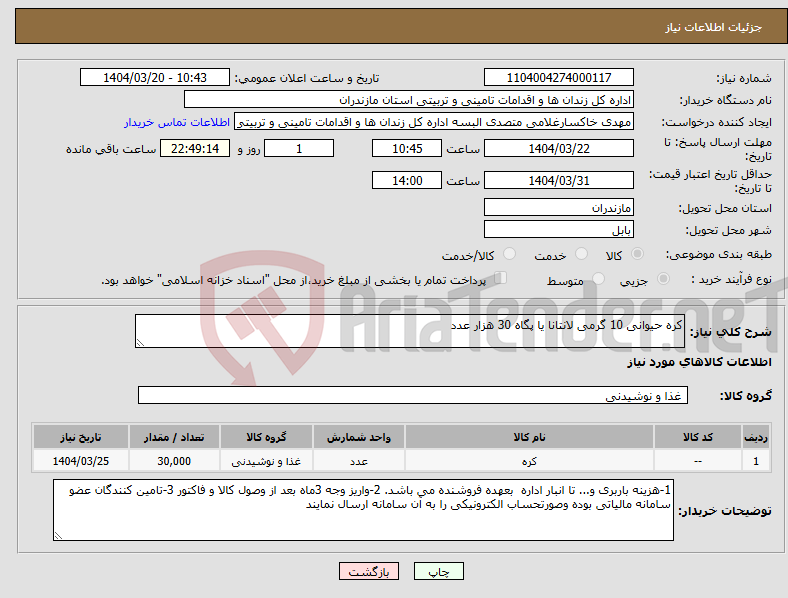This screenshot has width=788, height=598.
Task: Click the need date cell 1404/03/25
Action: (x=80, y=461)
